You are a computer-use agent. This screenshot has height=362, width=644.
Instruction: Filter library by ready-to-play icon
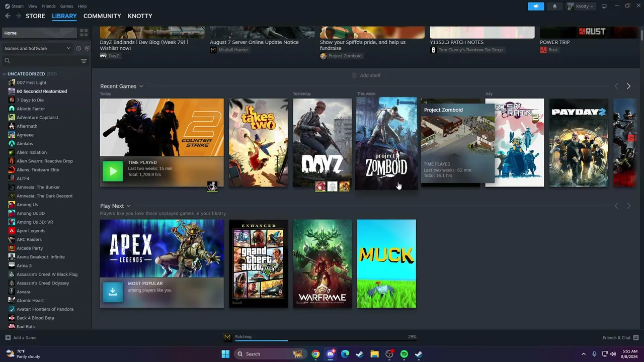pyautogui.click(x=87, y=48)
